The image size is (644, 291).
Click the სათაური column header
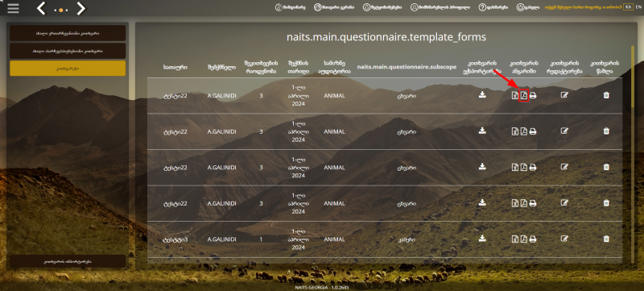(175, 67)
